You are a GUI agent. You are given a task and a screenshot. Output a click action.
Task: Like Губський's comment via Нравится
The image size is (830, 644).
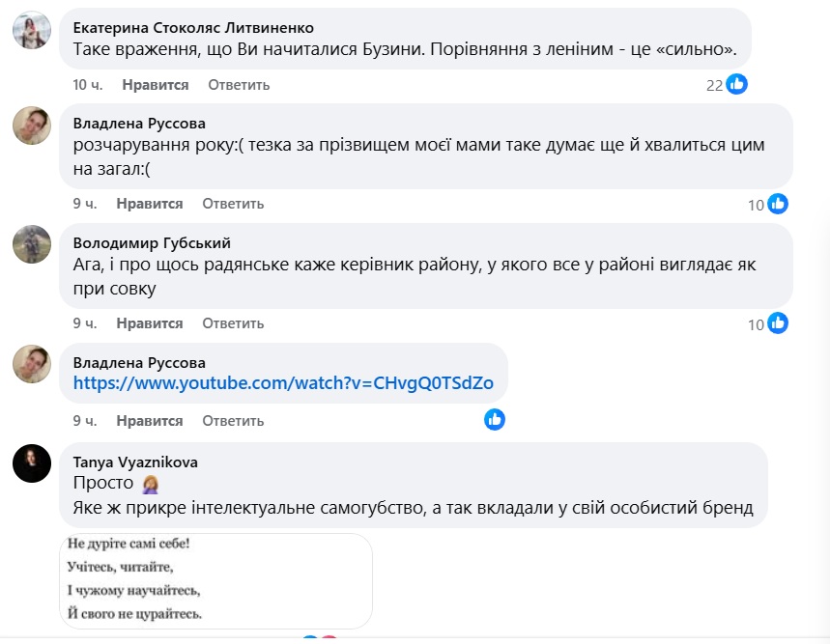coord(150,323)
